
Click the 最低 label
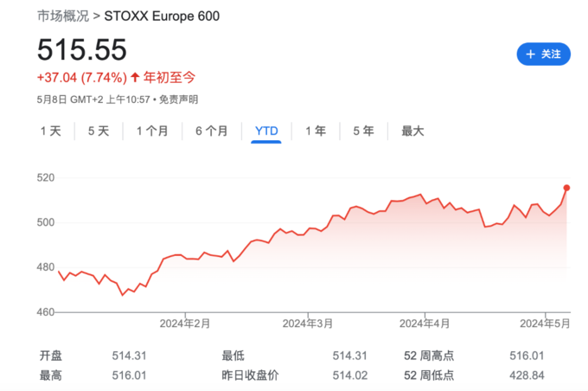[x=233, y=356]
